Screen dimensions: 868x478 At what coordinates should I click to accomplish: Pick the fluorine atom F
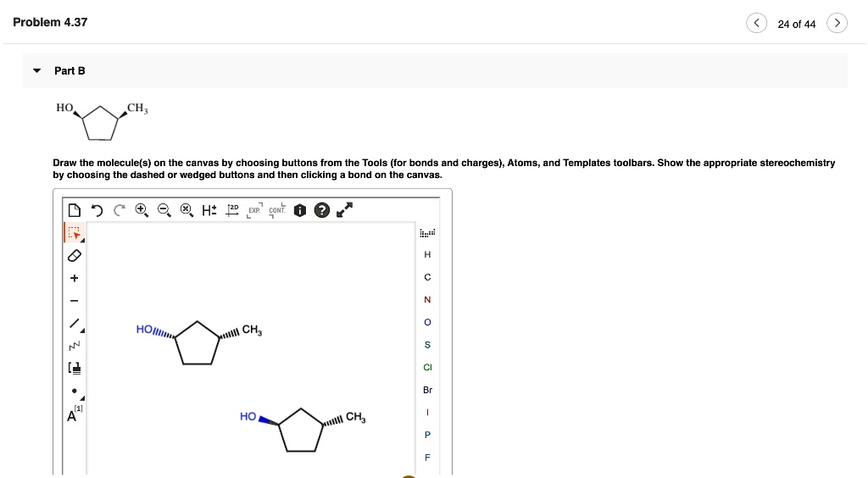coord(427,458)
